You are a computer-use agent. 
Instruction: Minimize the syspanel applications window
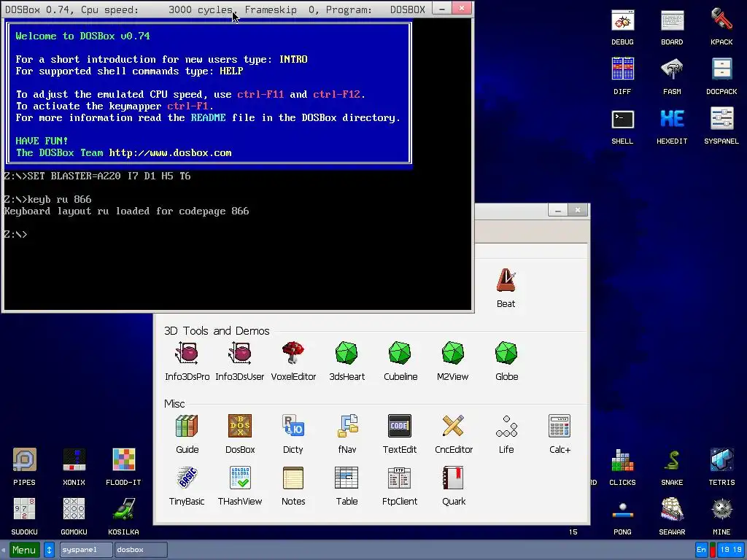(x=558, y=210)
